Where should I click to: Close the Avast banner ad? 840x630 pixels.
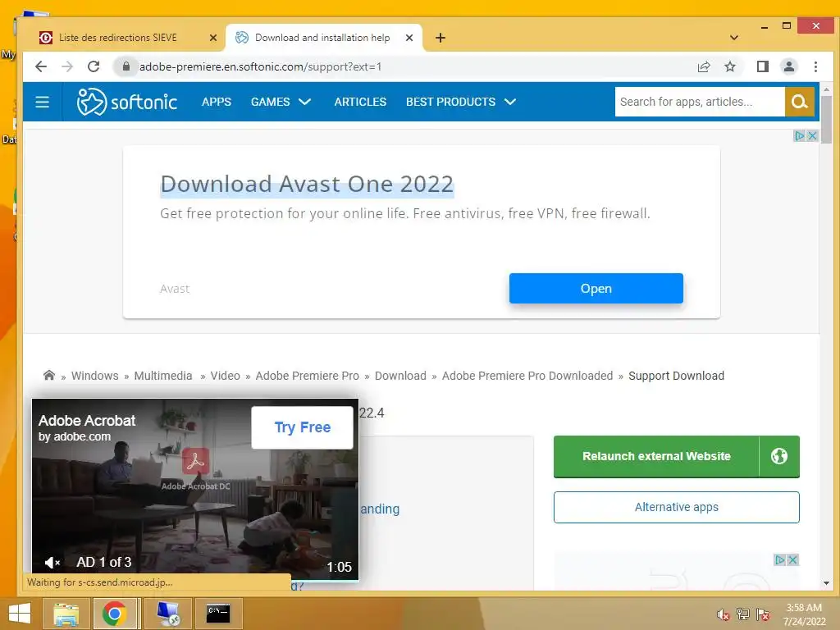click(812, 135)
